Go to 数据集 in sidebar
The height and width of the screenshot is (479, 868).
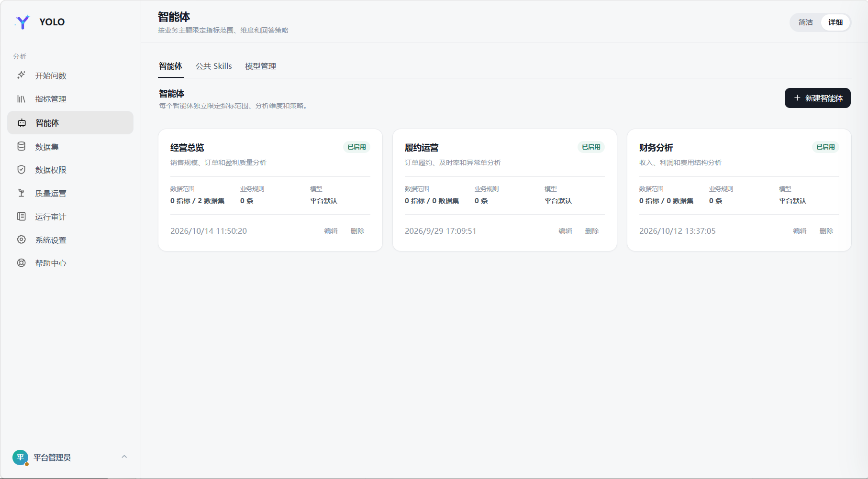point(70,147)
